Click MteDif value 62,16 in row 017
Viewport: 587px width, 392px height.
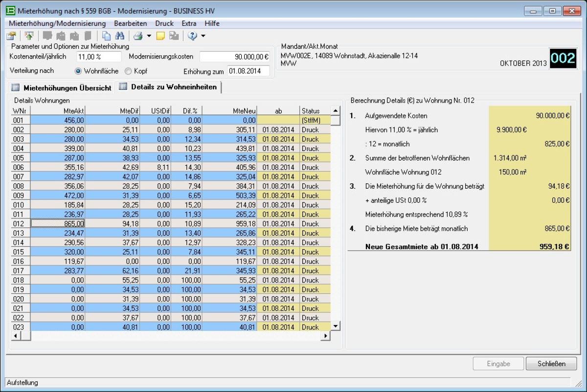[x=113, y=270]
